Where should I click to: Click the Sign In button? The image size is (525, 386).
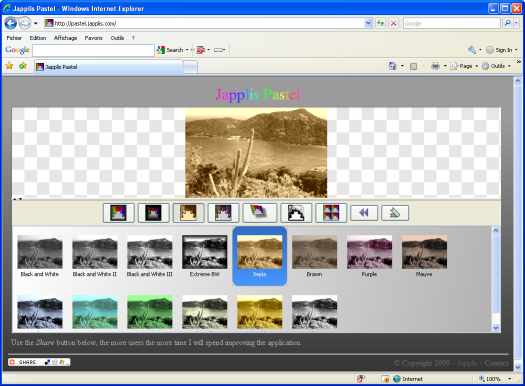click(499, 50)
